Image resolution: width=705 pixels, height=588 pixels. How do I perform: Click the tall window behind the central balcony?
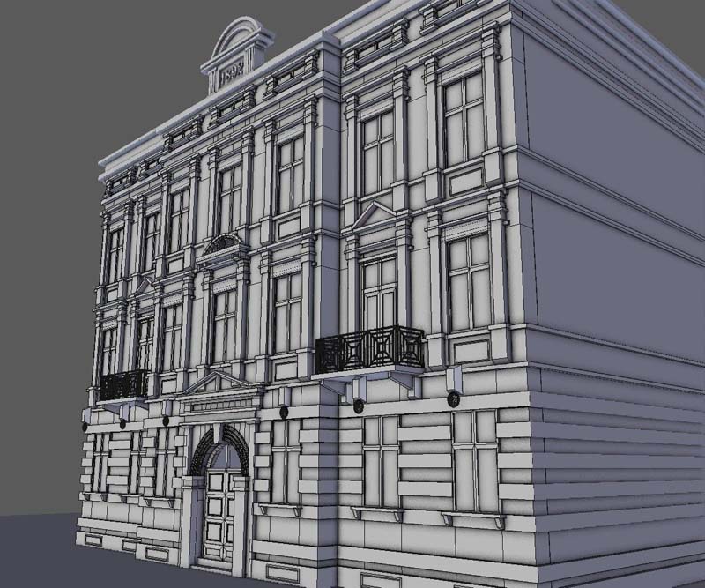(380, 293)
